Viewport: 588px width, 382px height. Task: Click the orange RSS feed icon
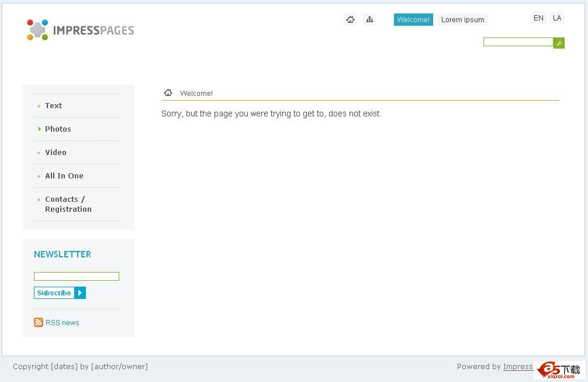(39, 322)
